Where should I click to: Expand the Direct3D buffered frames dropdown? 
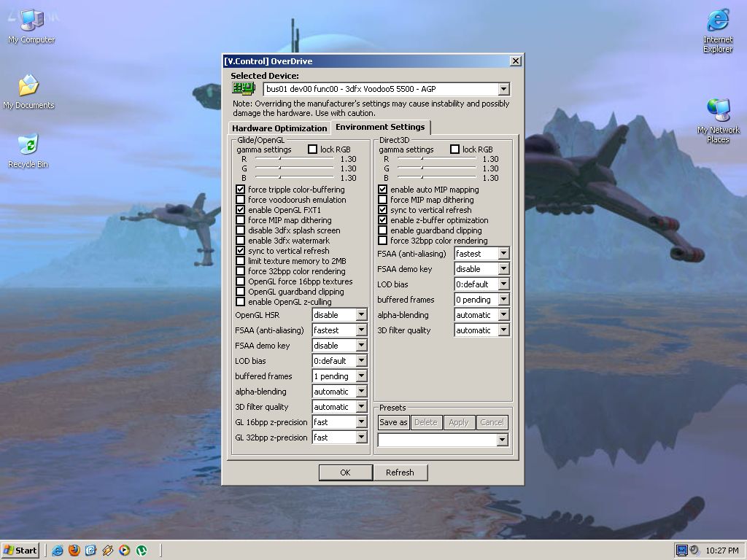[x=503, y=300]
